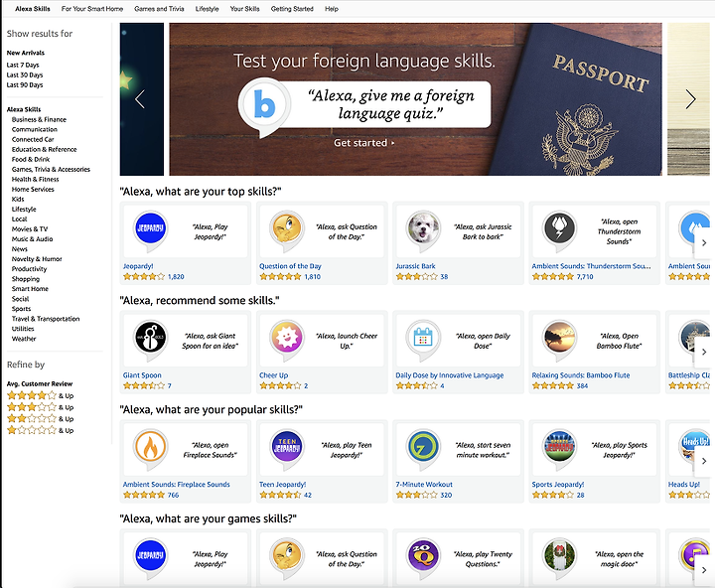Viewport: 715px width, 588px height.
Task: Filter by 1 star & up
Action: pos(40,430)
